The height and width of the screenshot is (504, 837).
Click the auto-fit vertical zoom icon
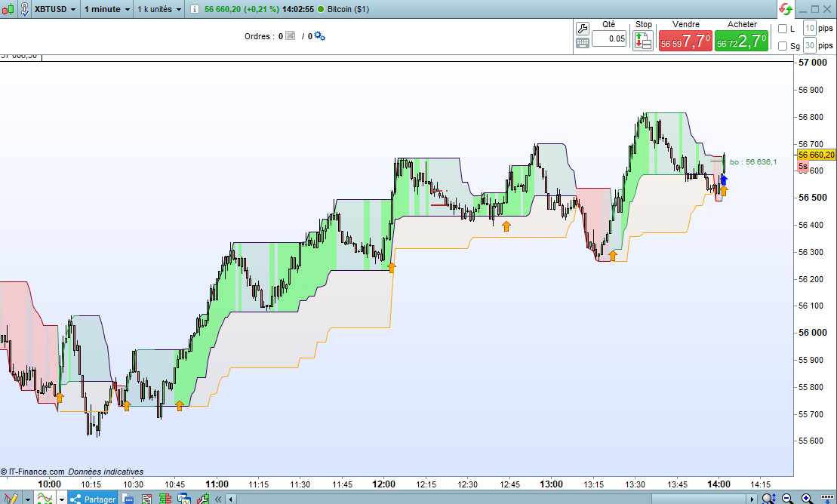tap(768, 499)
